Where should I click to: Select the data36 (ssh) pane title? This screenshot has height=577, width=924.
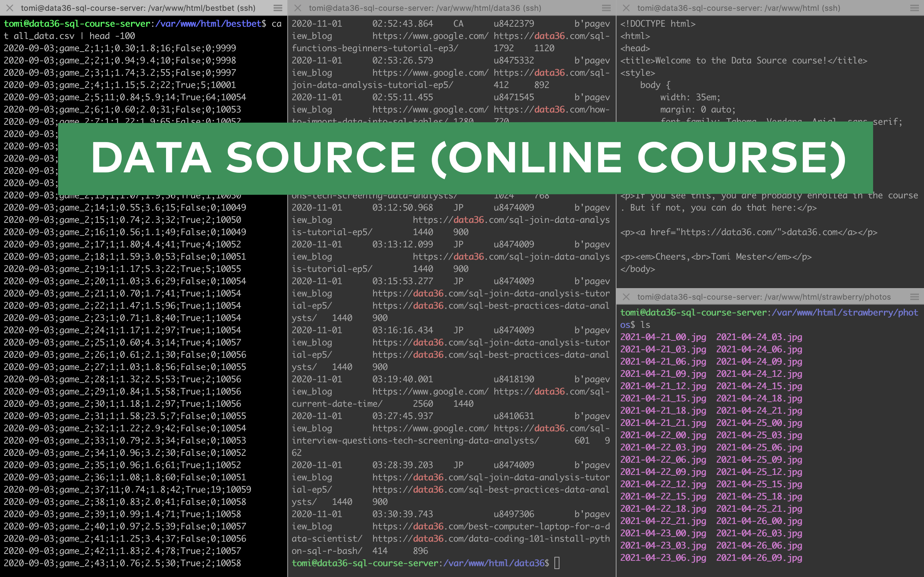pos(425,8)
